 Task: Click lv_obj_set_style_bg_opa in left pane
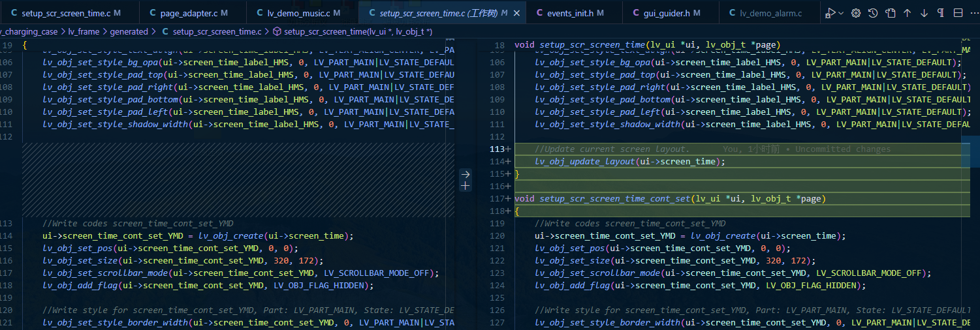pyautogui.click(x=101, y=63)
